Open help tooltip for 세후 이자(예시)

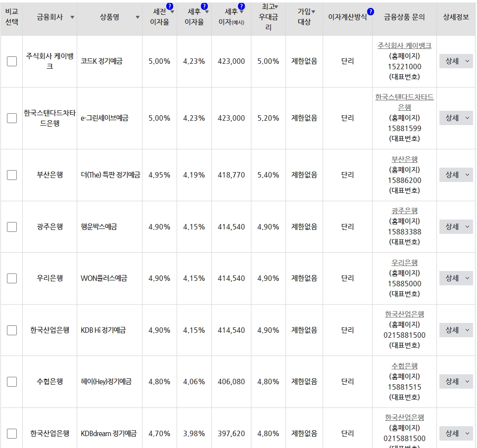point(241,6)
